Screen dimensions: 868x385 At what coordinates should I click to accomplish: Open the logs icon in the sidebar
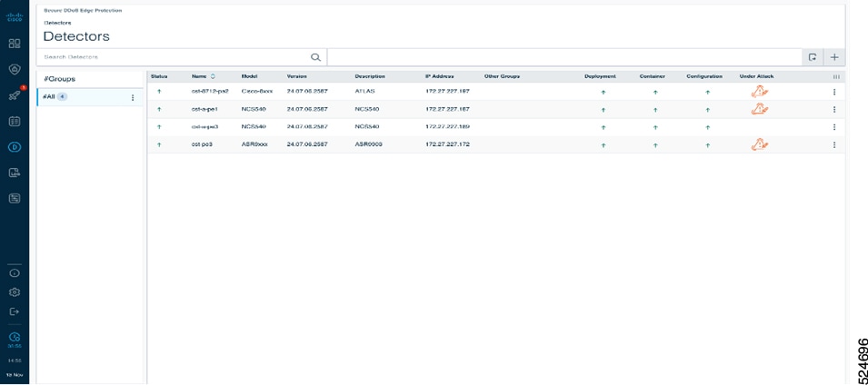(15, 173)
